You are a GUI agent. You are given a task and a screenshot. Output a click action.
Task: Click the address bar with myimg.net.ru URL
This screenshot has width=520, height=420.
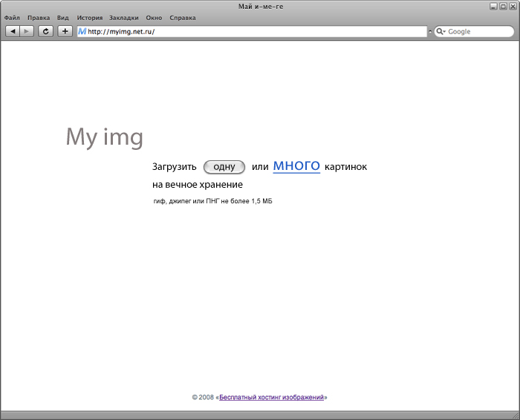tap(253, 32)
